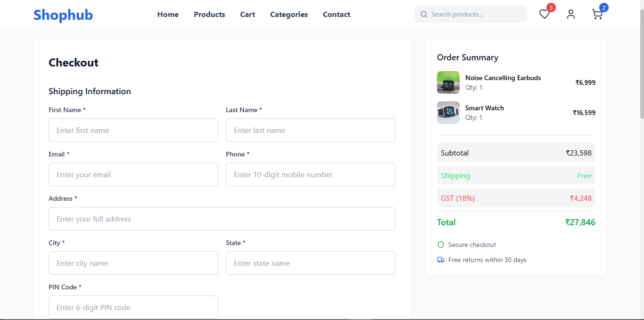Click the Shophub logo

pos(63,15)
